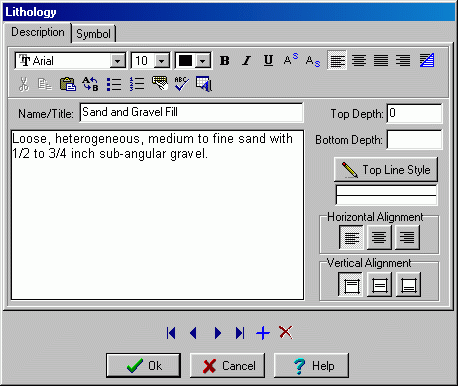Click the black text color swatch
458x386 pixels.
click(186, 61)
